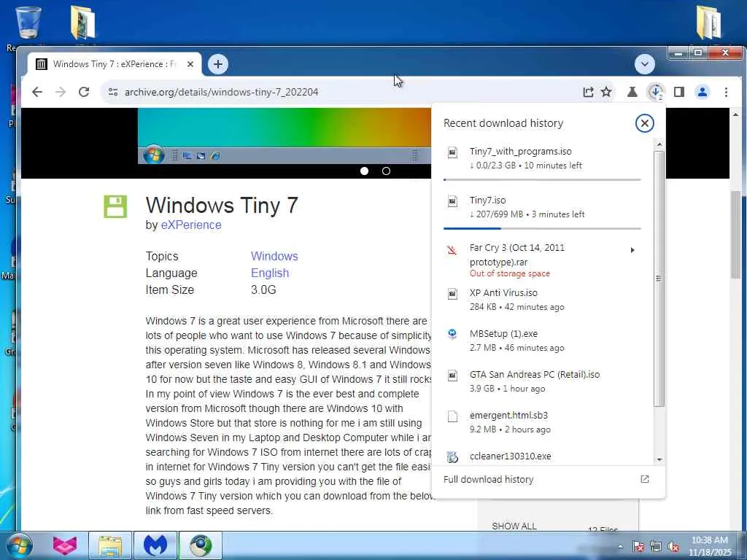Open the side panel icon
747x560 pixels.
point(679,92)
